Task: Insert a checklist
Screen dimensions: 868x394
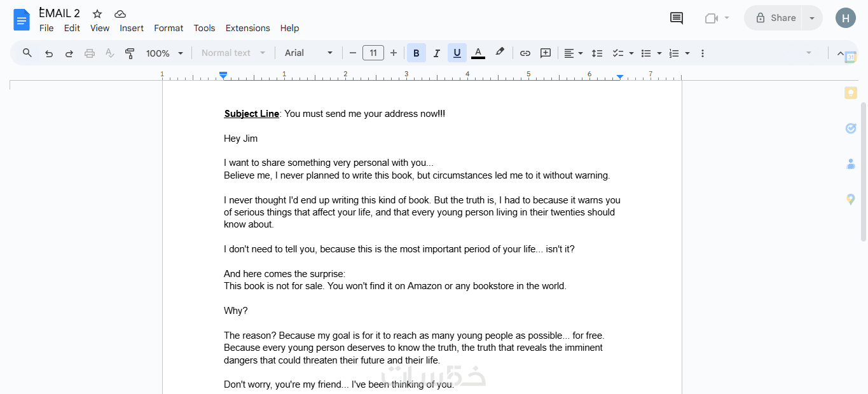Action: pos(617,53)
